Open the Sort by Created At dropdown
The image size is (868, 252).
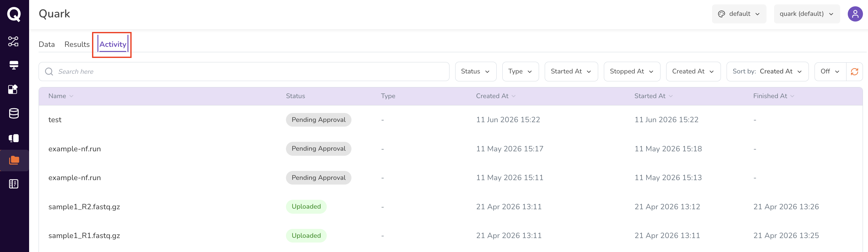767,72
